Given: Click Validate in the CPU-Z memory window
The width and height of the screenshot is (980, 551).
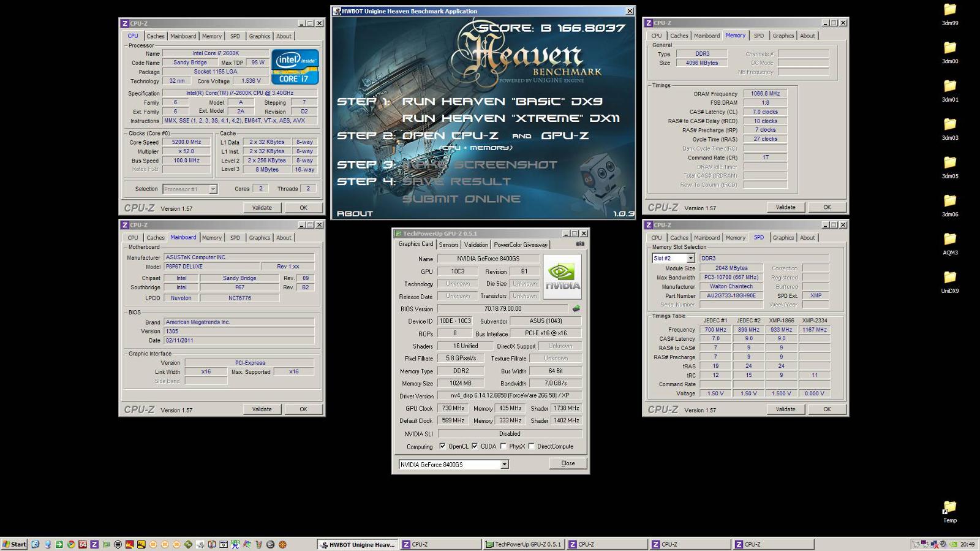Looking at the screenshot, I should [x=785, y=207].
